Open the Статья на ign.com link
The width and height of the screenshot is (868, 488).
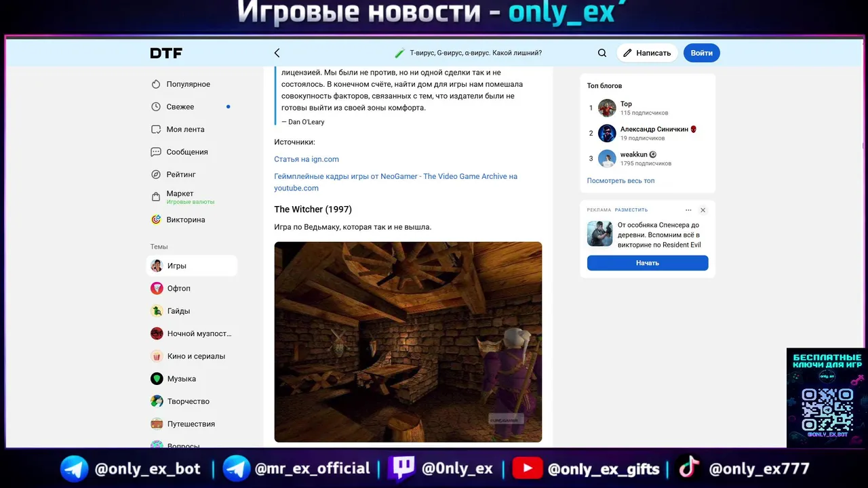pos(307,159)
